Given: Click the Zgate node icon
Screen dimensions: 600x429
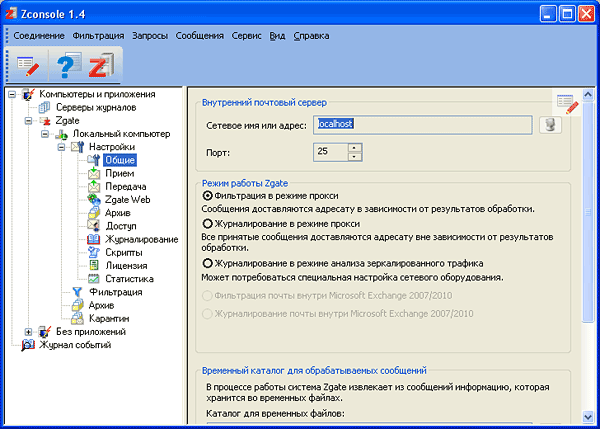Looking at the screenshot, I should pyautogui.click(x=45, y=121).
